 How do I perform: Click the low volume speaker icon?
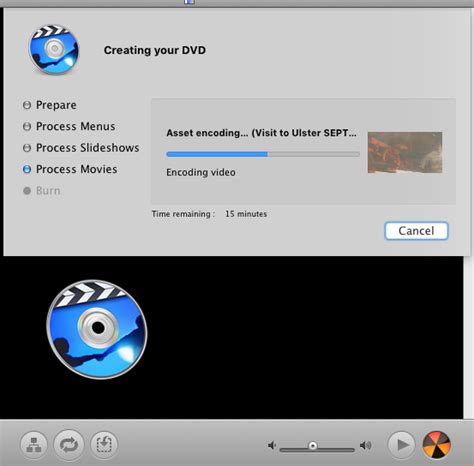point(272,445)
